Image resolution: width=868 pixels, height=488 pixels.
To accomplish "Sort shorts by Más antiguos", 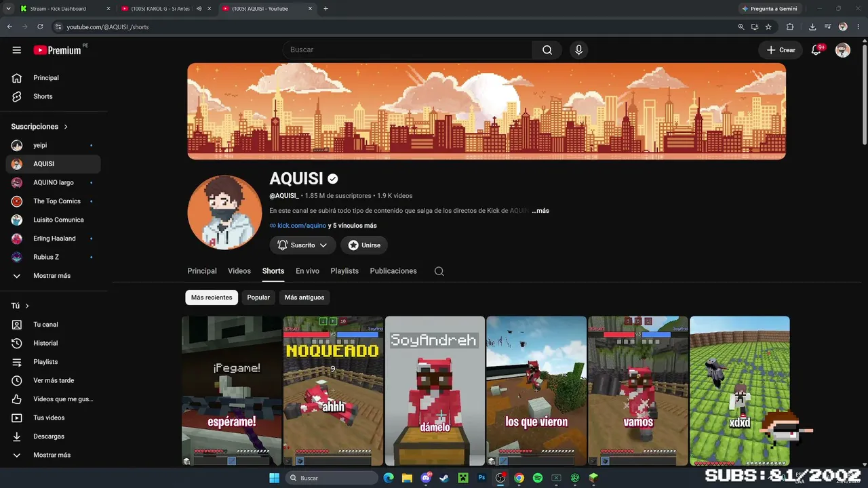I will 304,298.
